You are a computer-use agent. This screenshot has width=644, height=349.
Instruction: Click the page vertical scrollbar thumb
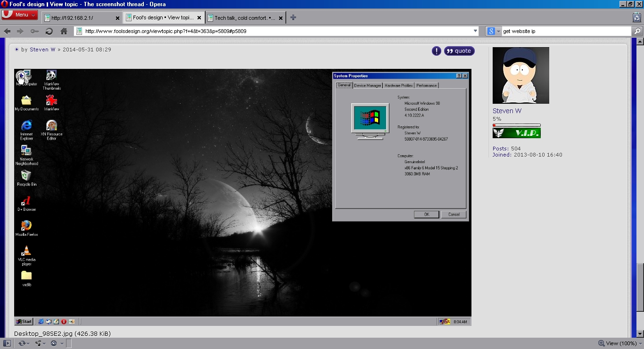tap(640, 287)
